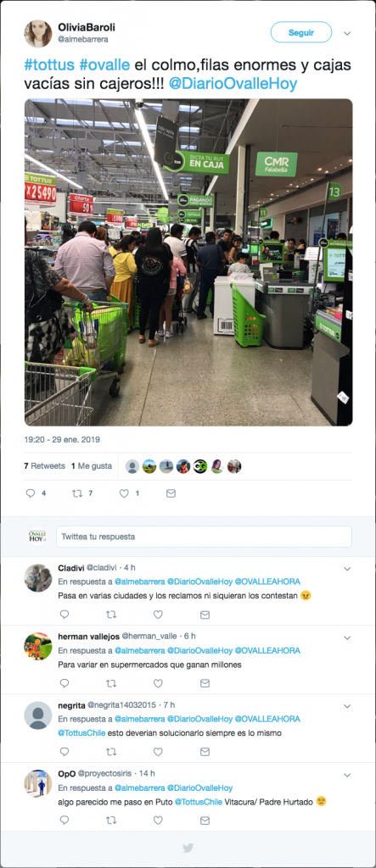Retweet herman vallejos' reply
Image resolution: width=376 pixels, height=868 pixels.
tap(111, 683)
